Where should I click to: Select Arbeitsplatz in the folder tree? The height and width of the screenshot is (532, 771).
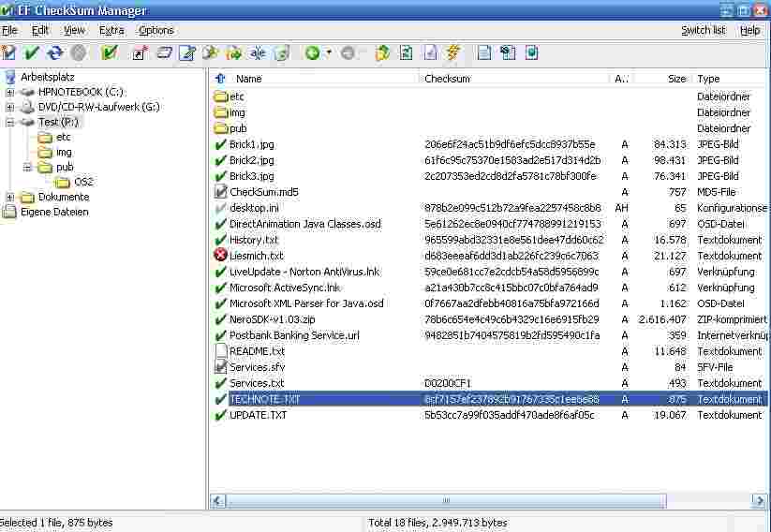pyautogui.click(x=48, y=77)
